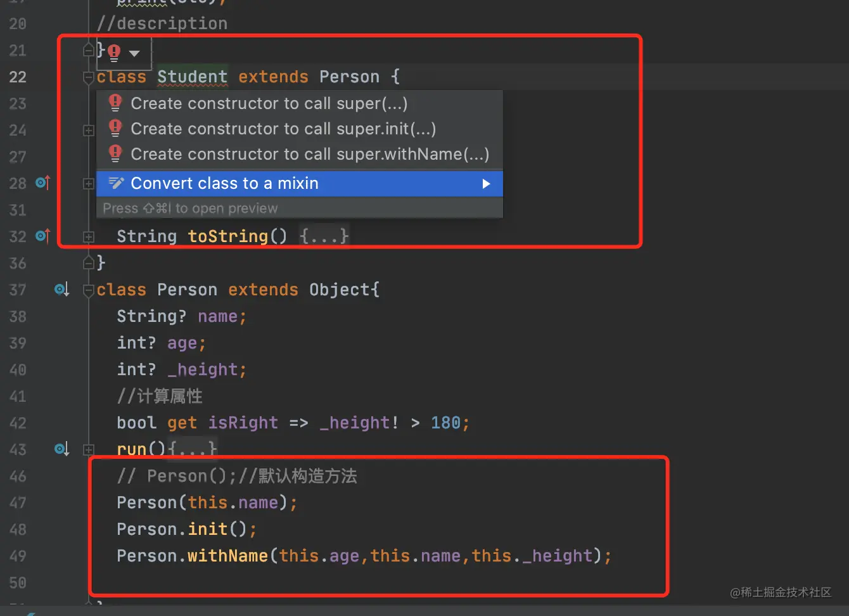Viewport: 849px width, 616px height.
Task: Click 'isRight' getter name on line 42
Action: coord(243,423)
